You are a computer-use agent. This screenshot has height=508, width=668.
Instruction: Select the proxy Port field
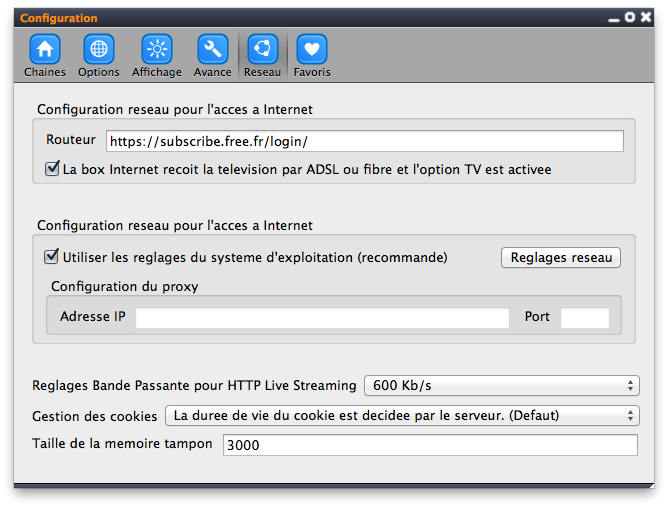(585, 318)
